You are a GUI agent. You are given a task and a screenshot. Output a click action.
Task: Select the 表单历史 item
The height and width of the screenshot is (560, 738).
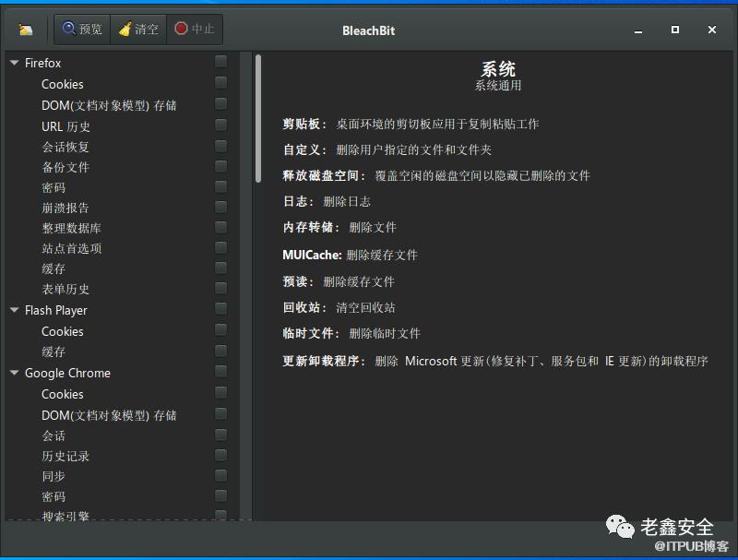pyautogui.click(x=65, y=290)
